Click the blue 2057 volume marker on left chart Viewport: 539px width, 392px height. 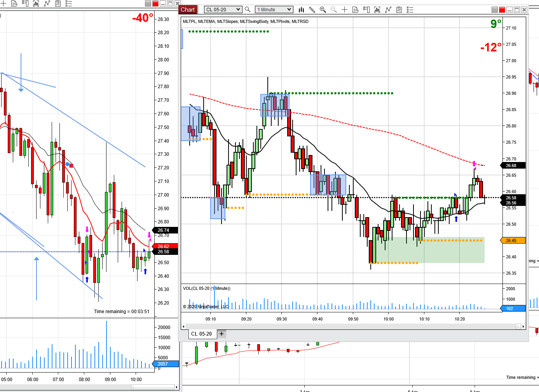(166, 364)
